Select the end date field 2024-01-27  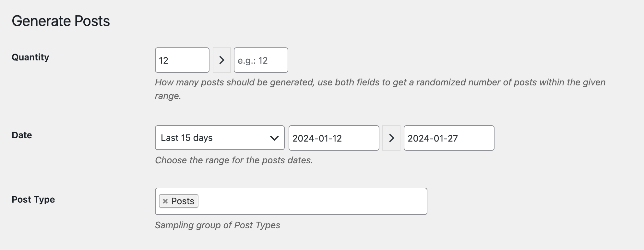click(449, 138)
